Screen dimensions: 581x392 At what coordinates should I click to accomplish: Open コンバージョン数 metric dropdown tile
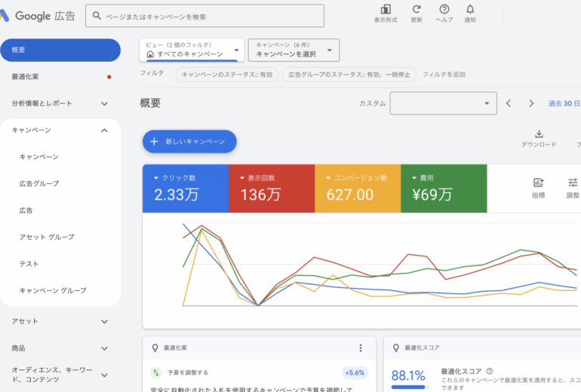tap(358, 188)
